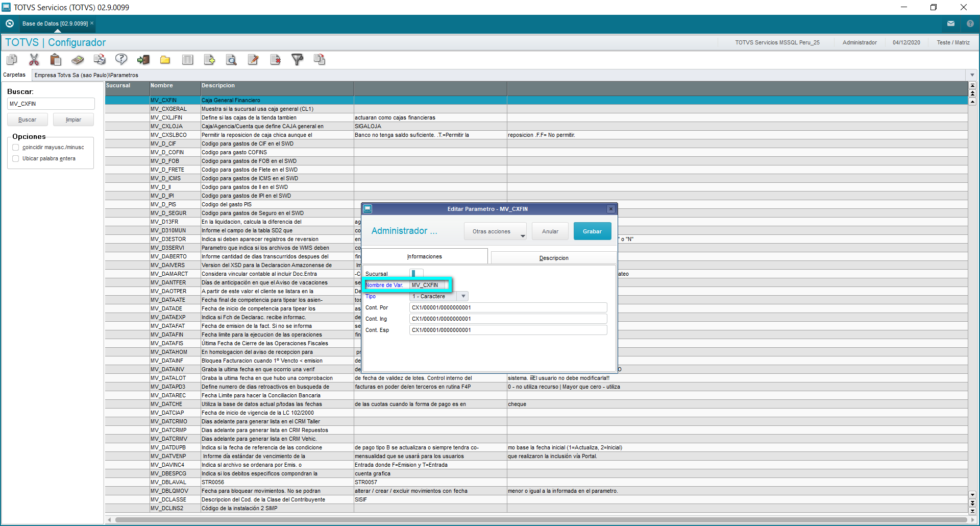Screen dimensions: 980x526
Task: Click the Paste clipboard icon
Action: pos(56,60)
